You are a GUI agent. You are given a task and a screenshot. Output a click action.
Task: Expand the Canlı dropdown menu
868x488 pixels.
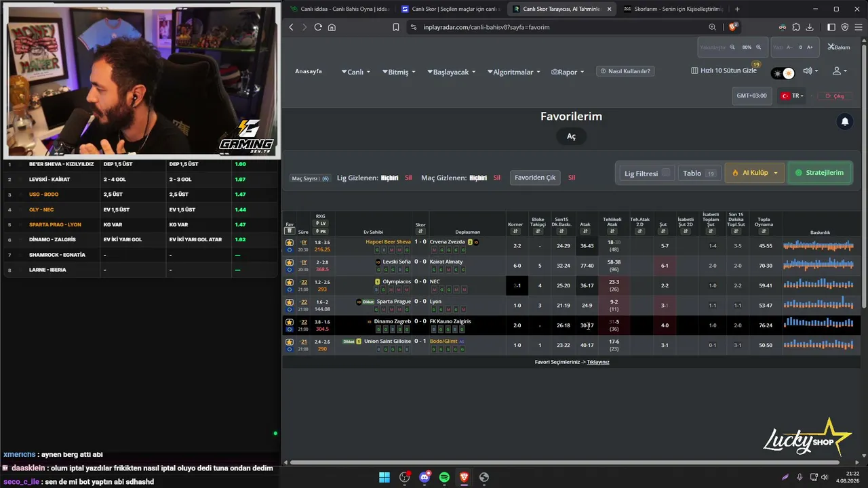356,72
